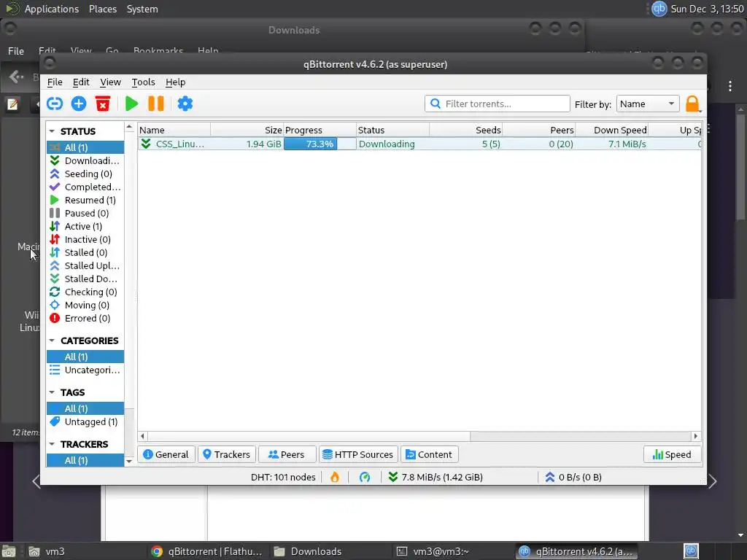The height and width of the screenshot is (560, 747).
Task: Select Completed status filter
Action: [x=85, y=187]
